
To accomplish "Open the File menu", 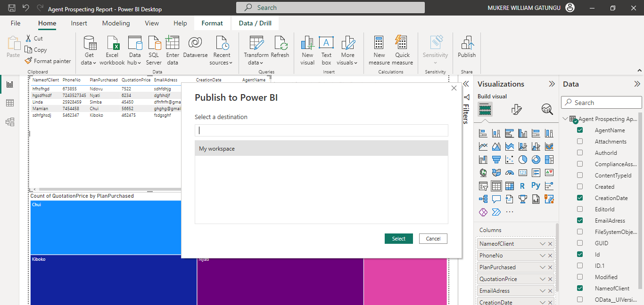I will pos(16,23).
